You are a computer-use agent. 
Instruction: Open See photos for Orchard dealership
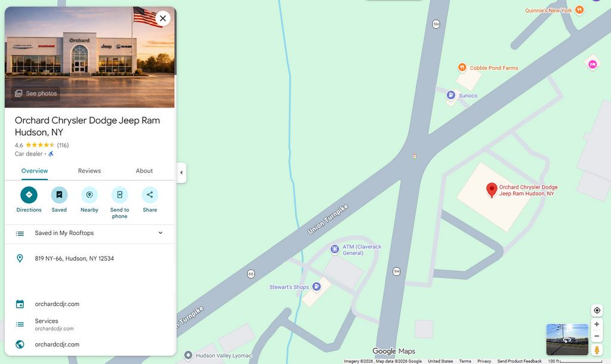[x=36, y=94]
